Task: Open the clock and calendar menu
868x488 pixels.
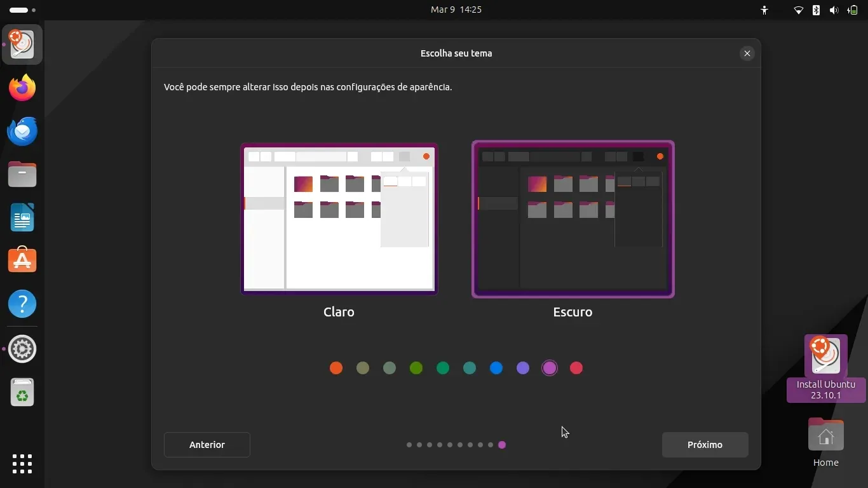Action: (456, 10)
